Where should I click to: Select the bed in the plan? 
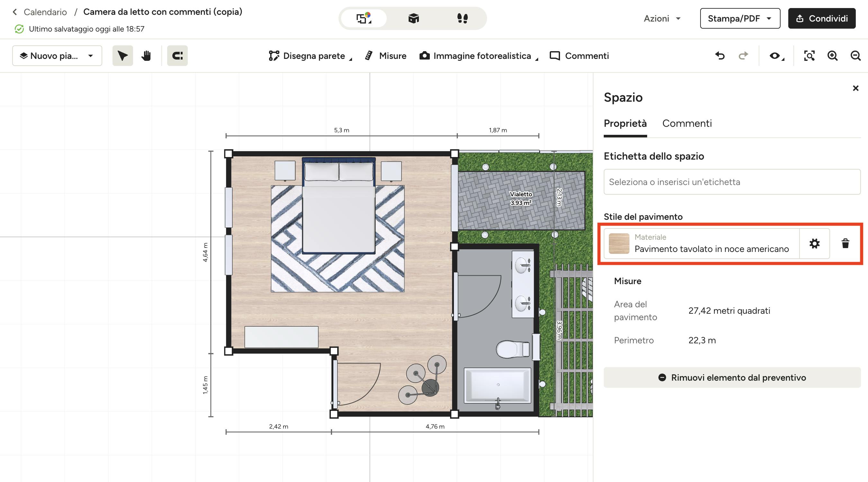[339, 206]
